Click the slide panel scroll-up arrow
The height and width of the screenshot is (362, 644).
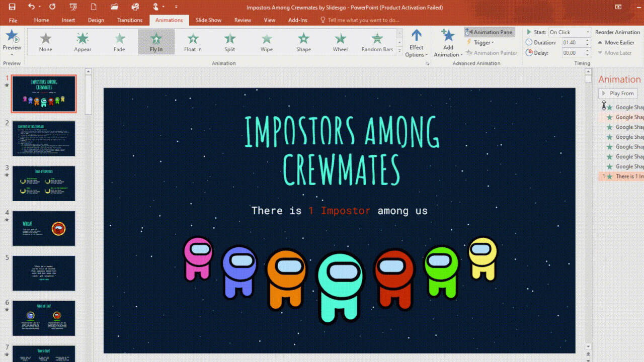(89, 71)
